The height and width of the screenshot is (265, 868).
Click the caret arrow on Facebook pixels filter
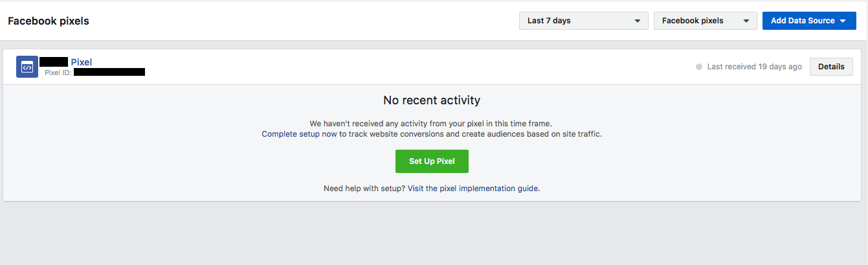747,21
